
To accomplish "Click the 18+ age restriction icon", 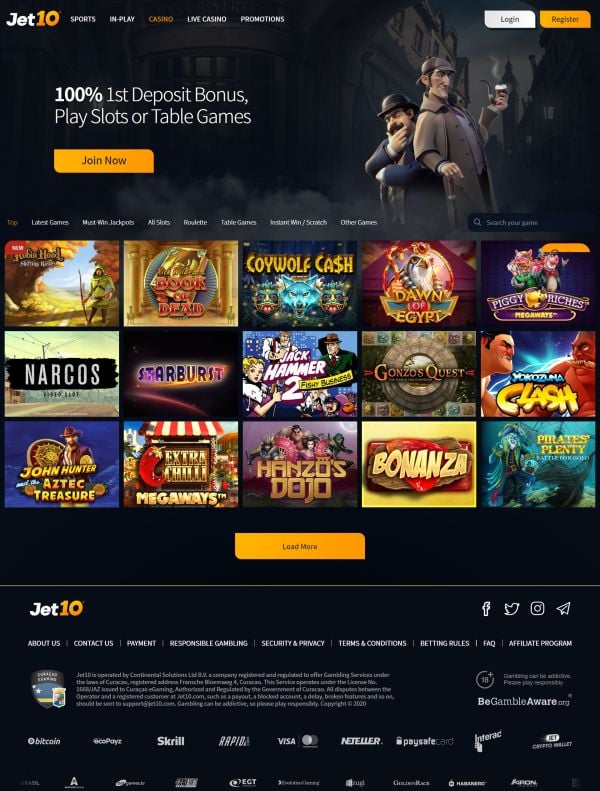I will (485, 679).
